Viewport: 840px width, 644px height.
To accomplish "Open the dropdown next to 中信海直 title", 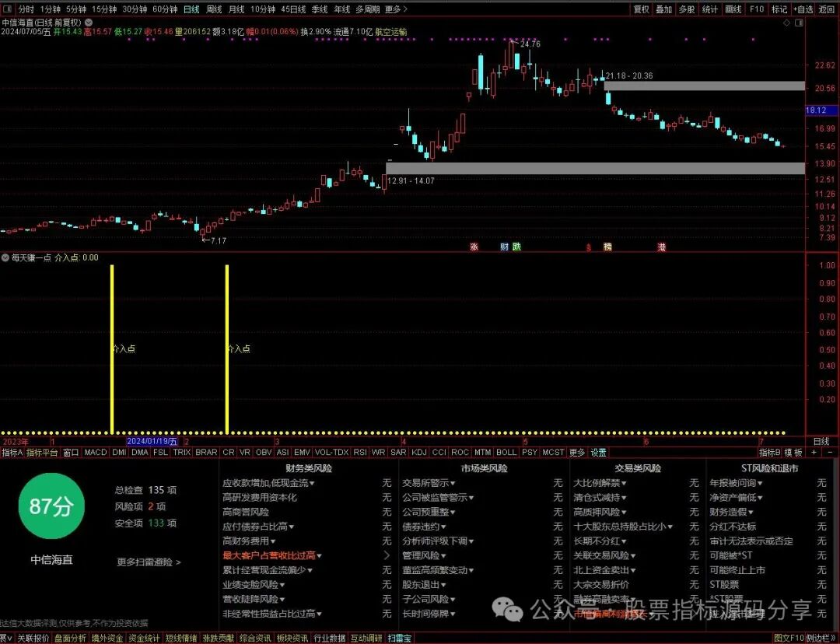I will pyautogui.click(x=89, y=23).
